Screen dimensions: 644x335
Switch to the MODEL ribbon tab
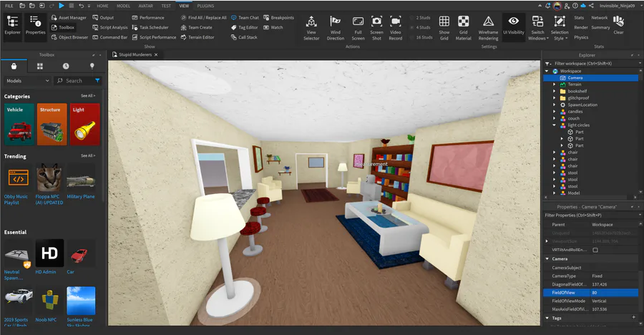[x=123, y=6]
